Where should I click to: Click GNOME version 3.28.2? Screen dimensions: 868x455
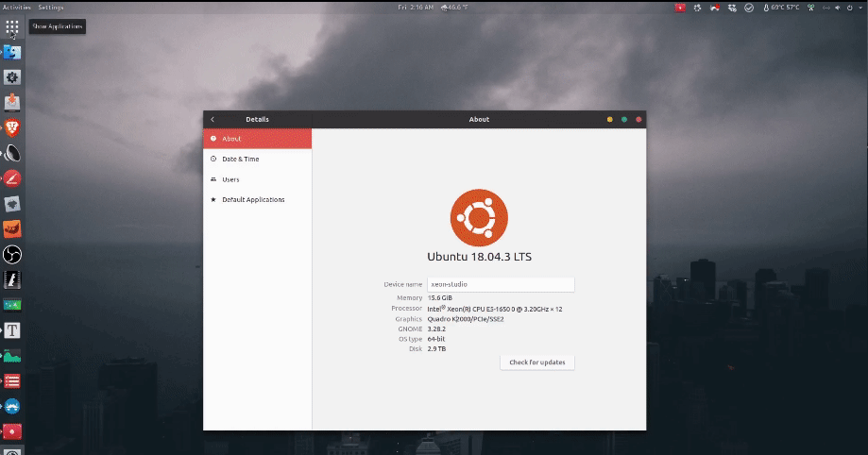point(436,329)
